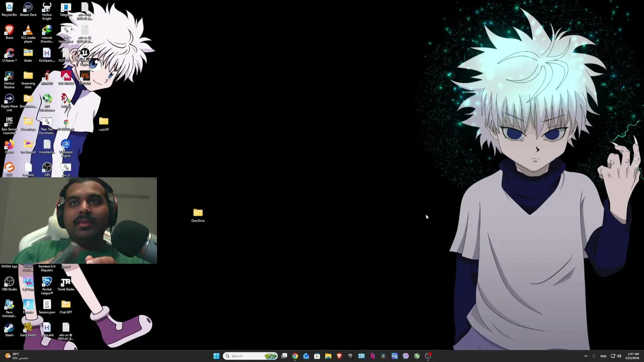Switch the ENG input language indicator
This screenshot has width=644, height=362.
603,356
